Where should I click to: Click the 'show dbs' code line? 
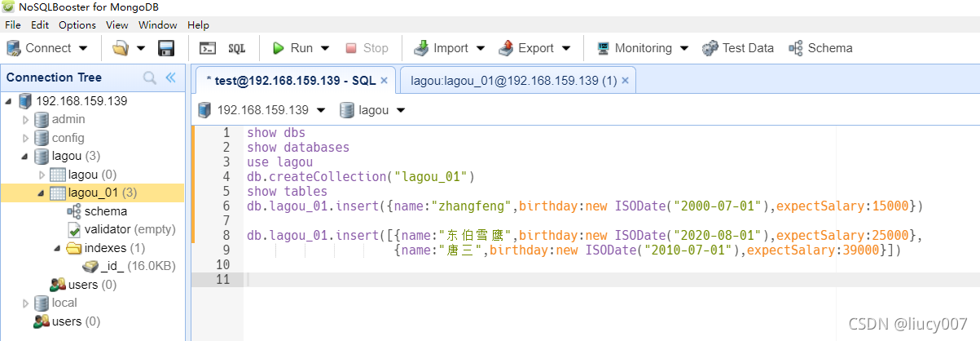(x=276, y=132)
